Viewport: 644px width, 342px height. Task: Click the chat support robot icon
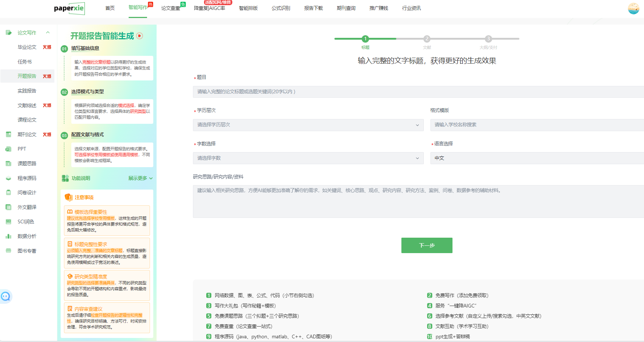6,296
